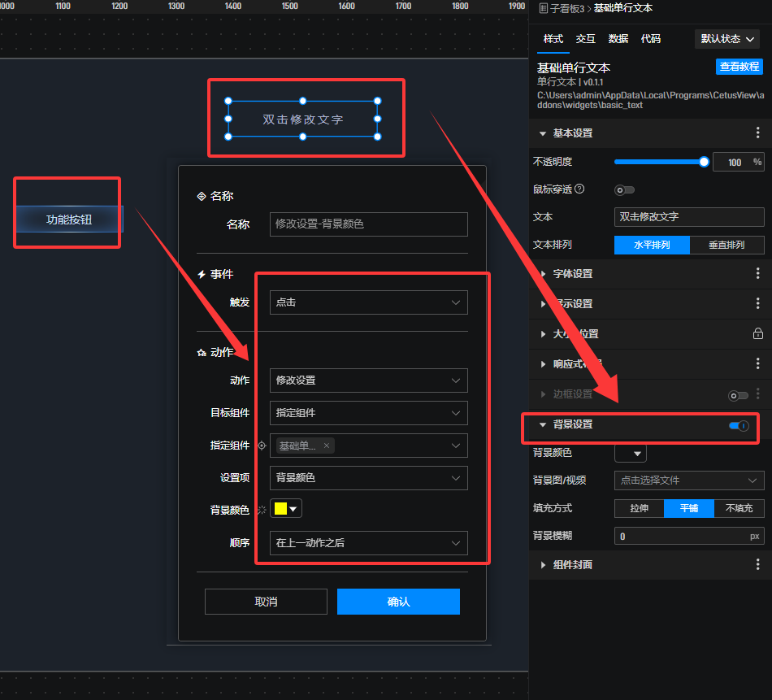Open the 默认状态 state dropdown

point(728,39)
